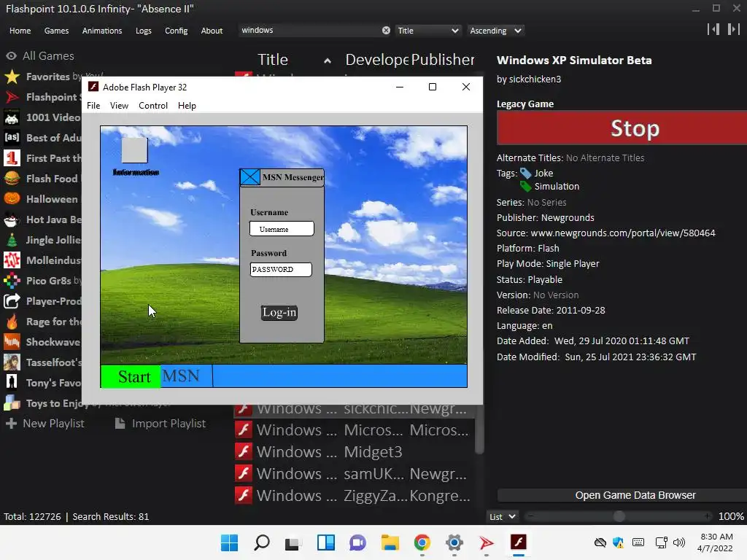Open Google Chrome from the taskbar

[422, 542]
